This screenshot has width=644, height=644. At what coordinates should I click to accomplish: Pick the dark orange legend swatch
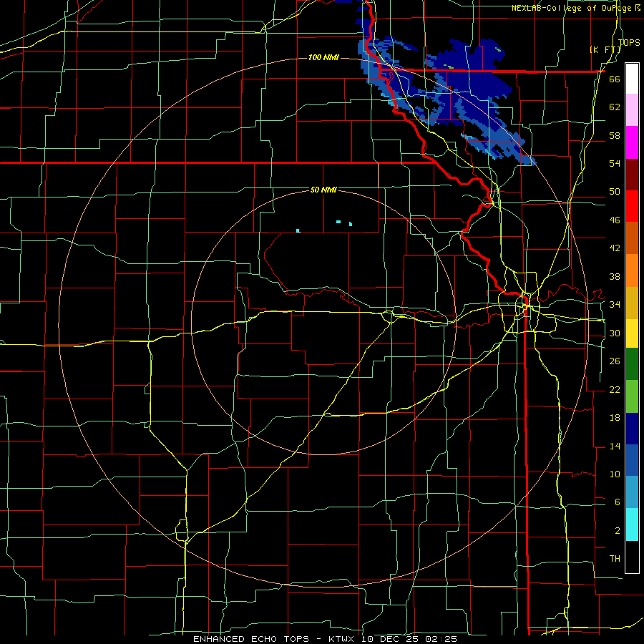[x=632, y=238]
